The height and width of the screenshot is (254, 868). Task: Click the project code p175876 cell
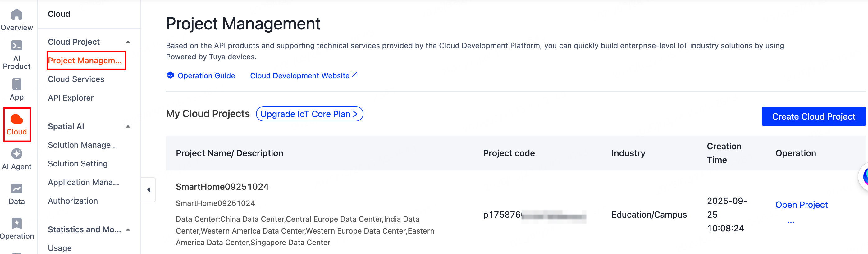534,215
